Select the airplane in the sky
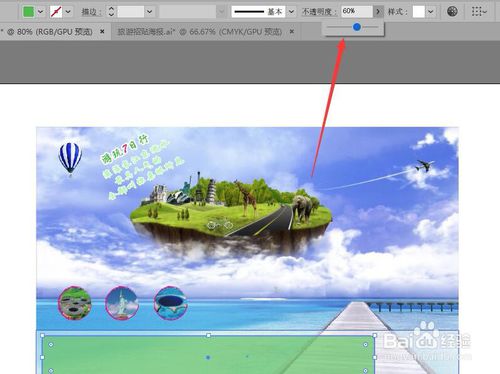 tap(424, 166)
